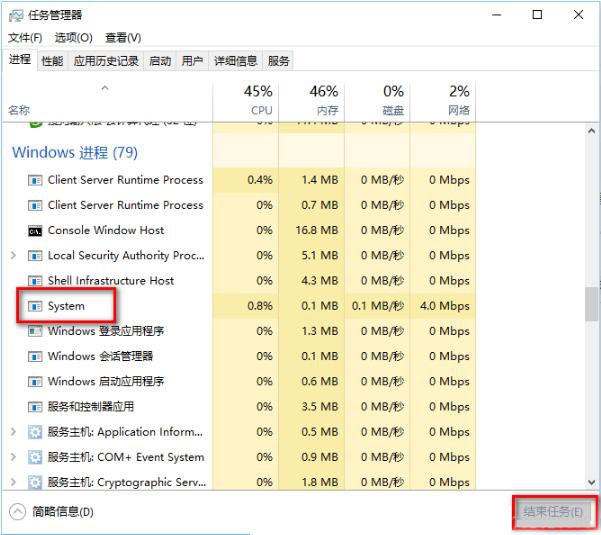This screenshot has height=535, width=601.
Task: Click the gear icon for COM+ Event System host
Action: [x=35, y=457]
